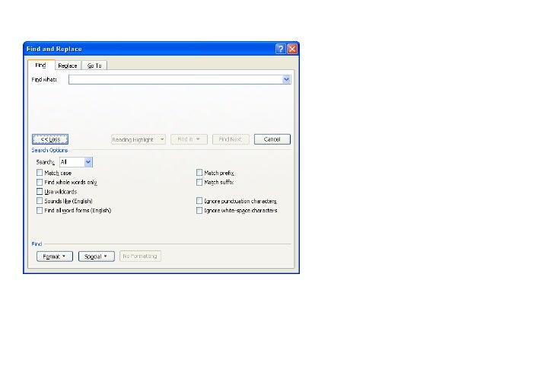Close the Find and Replace dialog
The width and height of the screenshot is (554, 392).
pos(292,49)
